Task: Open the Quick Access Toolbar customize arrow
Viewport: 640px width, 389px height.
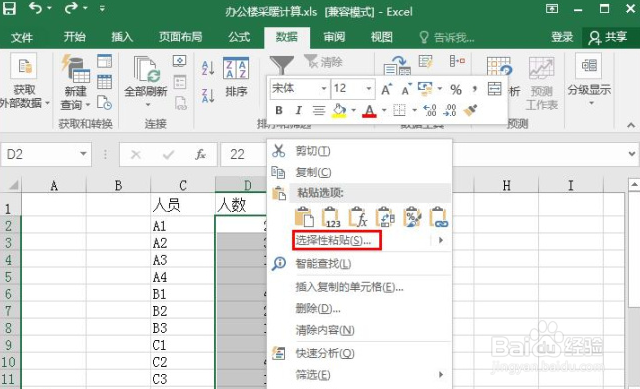Action: [x=102, y=8]
